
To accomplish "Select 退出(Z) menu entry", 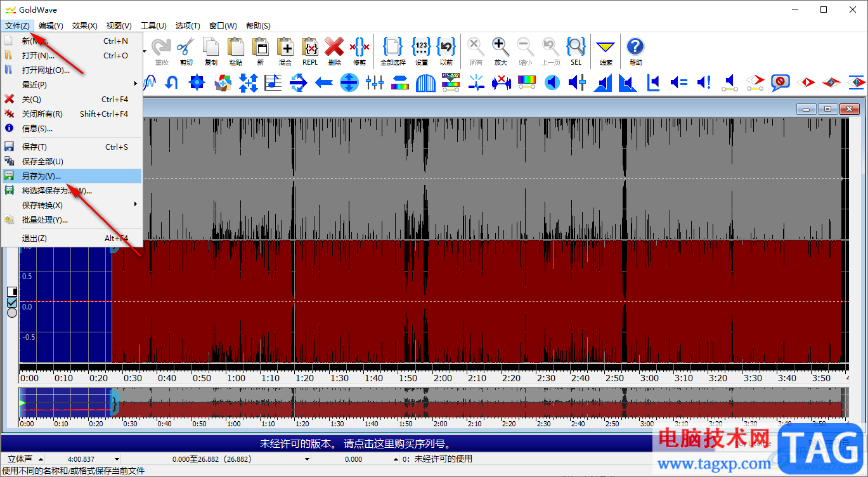I will tap(72, 238).
